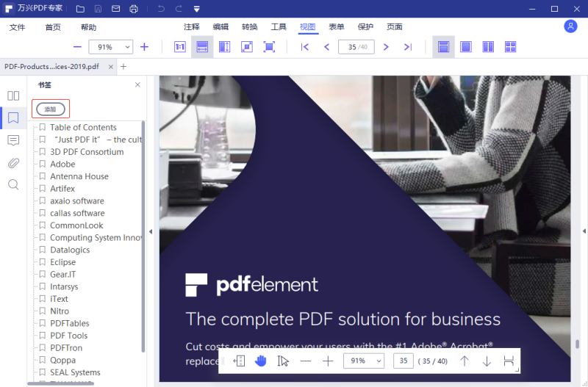Close the PDF-Products document tab
Screen dimensions: 588x387
(111, 67)
